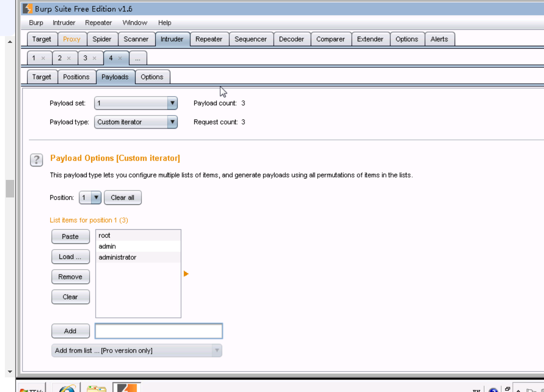Open the Payload type dropdown
The image size is (544, 392).
[136, 122]
